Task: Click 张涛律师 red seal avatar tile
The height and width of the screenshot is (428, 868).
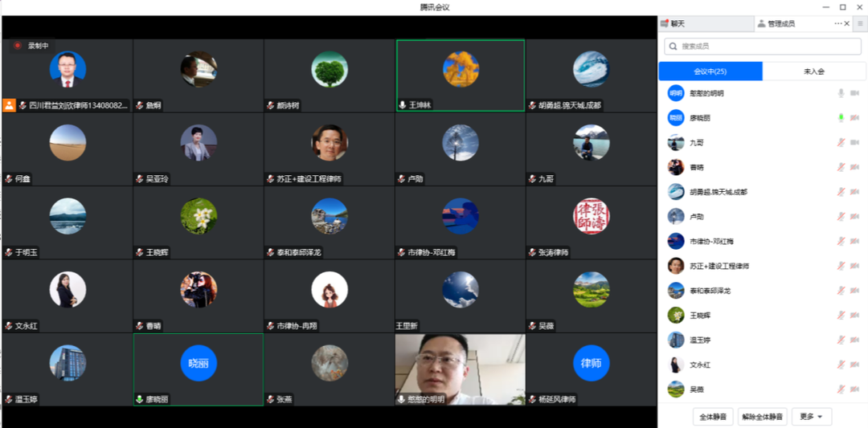Action: coord(592,216)
